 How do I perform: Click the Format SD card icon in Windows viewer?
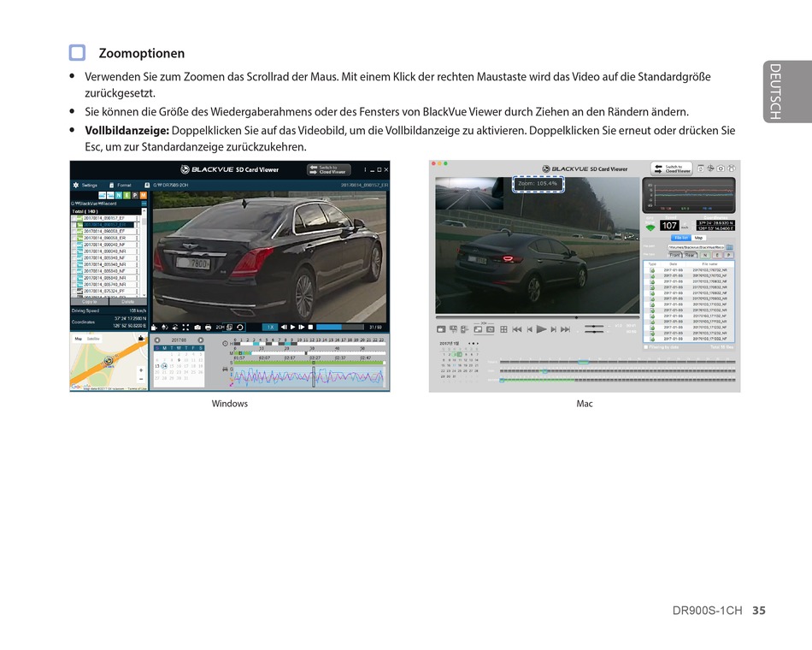pos(111,185)
